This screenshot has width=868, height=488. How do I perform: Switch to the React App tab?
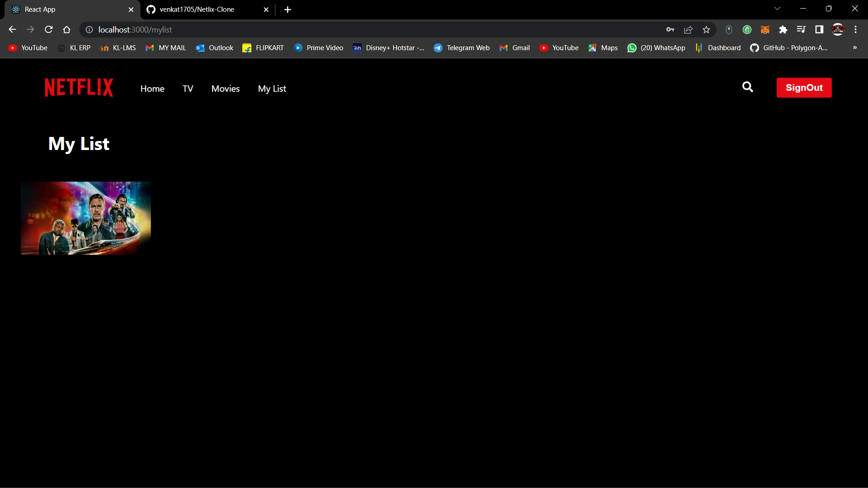click(x=72, y=9)
